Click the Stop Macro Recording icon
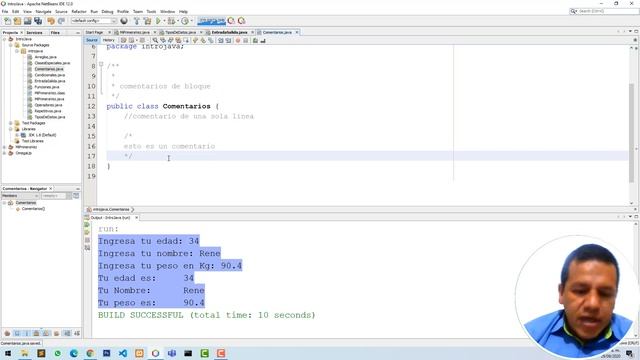The image size is (640, 360). coord(245,40)
